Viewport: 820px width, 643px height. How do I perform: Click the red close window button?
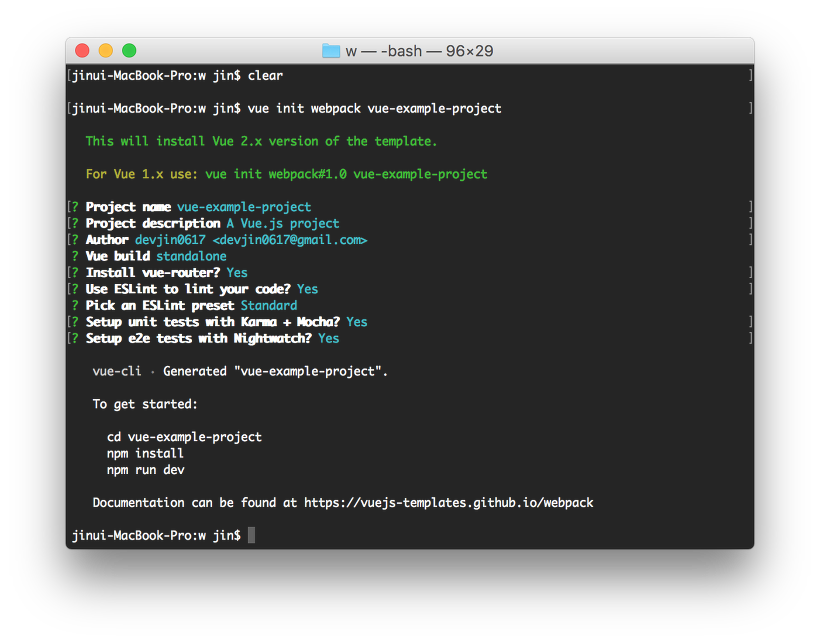tap(82, 51)
